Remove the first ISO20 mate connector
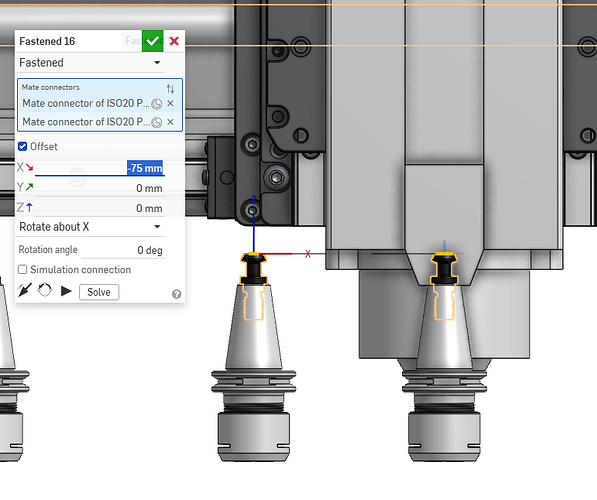Image resolution: width=597 pixels, height=500 pixels. coord(170,103)
